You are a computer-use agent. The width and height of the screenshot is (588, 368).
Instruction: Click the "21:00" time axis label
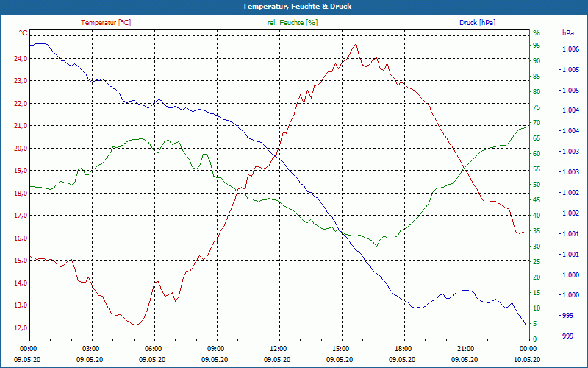pyautogui.click(x=465, y=349)
